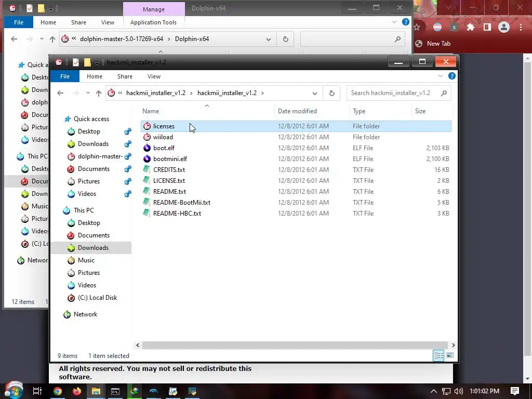
Task: Open Chrome extensions puzzle icon
Action: [470, 27]
